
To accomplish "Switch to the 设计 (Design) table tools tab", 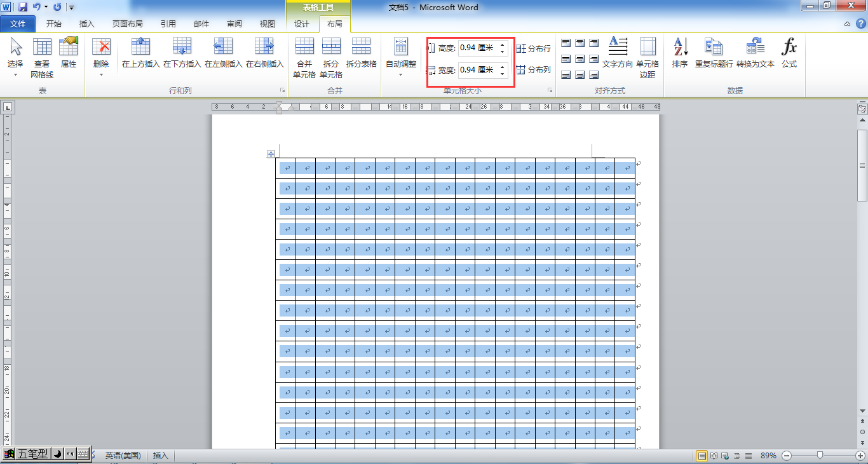I will click(302, 24).
